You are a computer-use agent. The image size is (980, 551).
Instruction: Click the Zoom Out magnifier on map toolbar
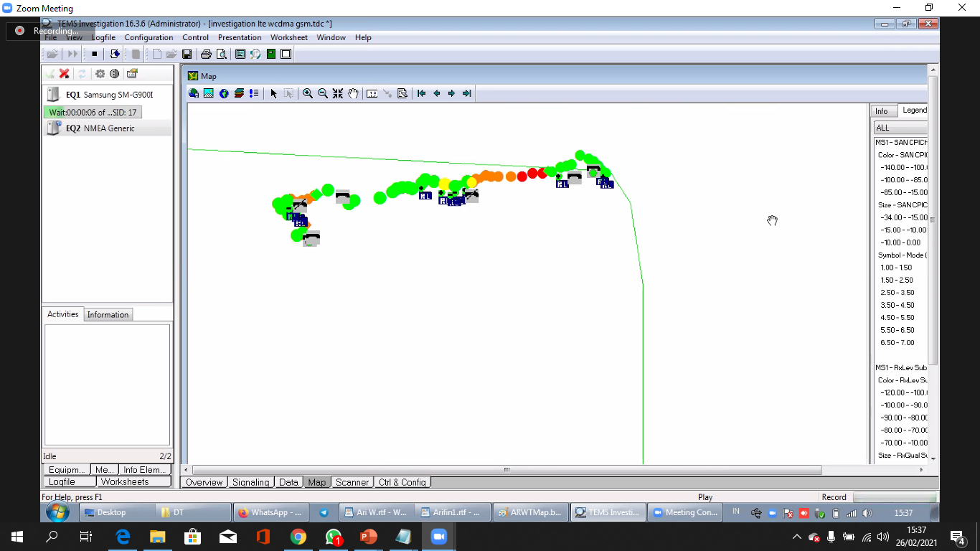[x=323, y=93]
